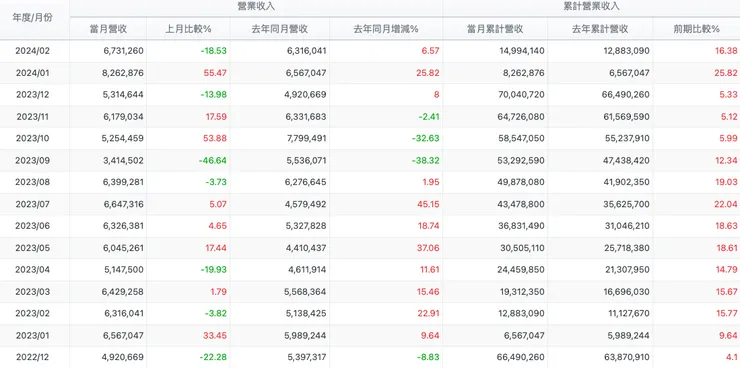Viewport: 740px width, 368px height.
Task: Select the 2023/02 row label
Action: point(33,313)
